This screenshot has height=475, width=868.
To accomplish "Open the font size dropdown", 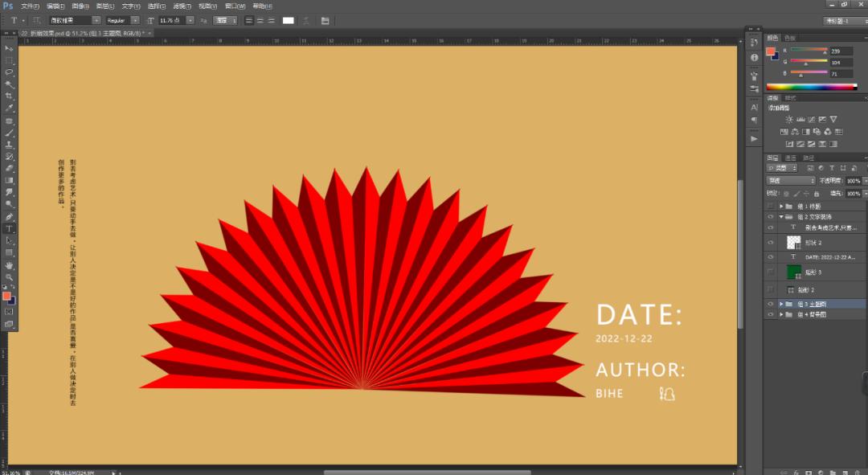I will click(190, 20).
